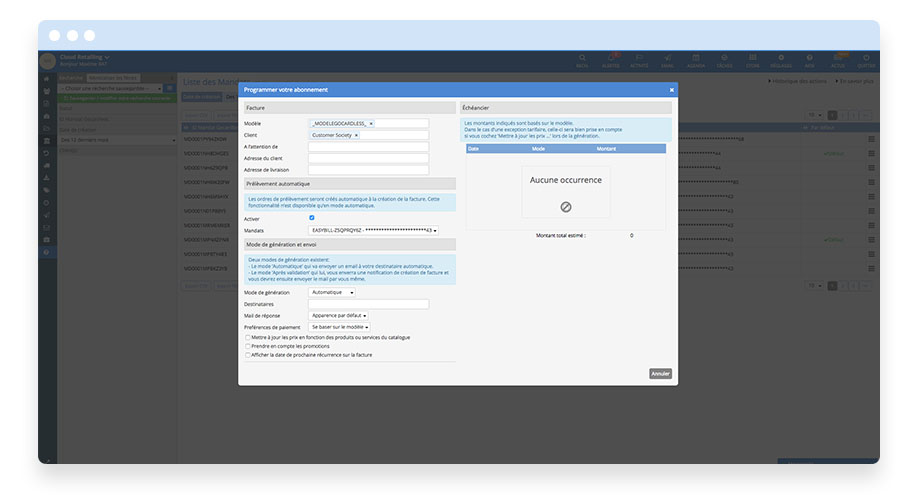Check Afficher la date de prochaine récurrence
The height and width of the screenshot is (499, 920).
click(x=248, y=355)
